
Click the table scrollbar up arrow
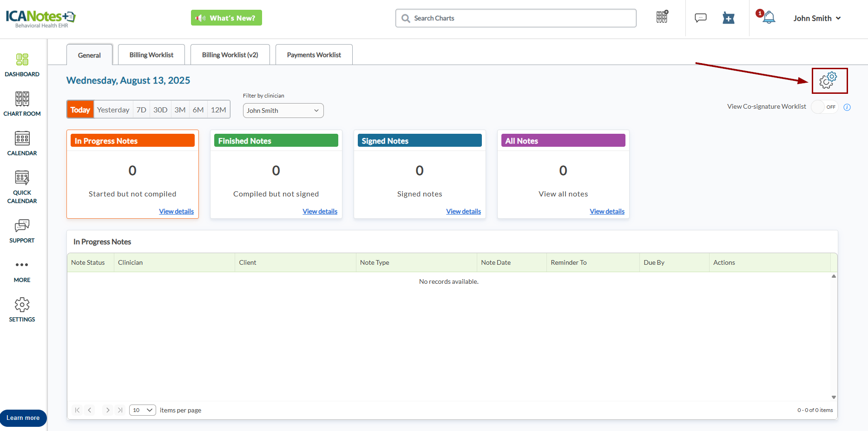834,276
